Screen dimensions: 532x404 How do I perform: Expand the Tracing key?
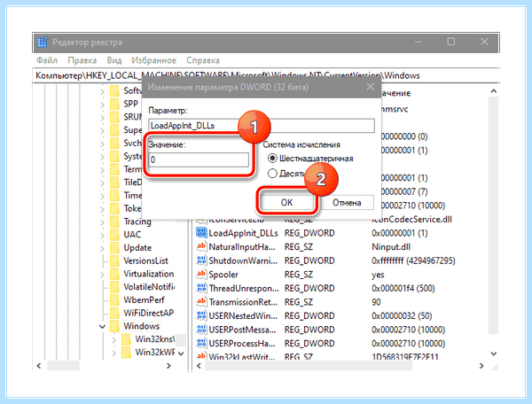103,222
